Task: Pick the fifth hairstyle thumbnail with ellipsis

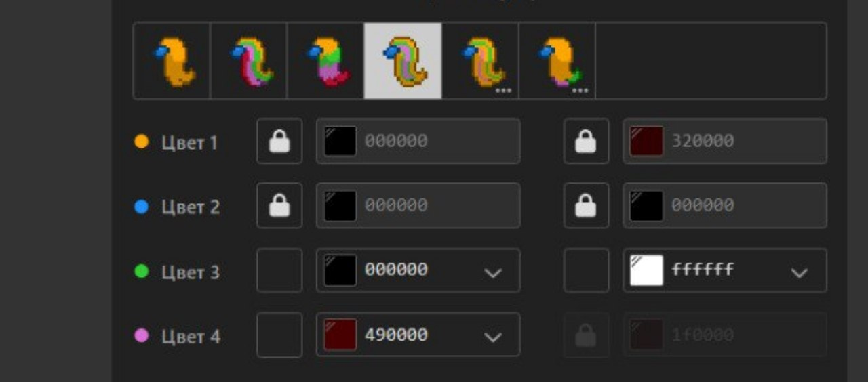Action: pyautogui.click(x=480, y=61)
